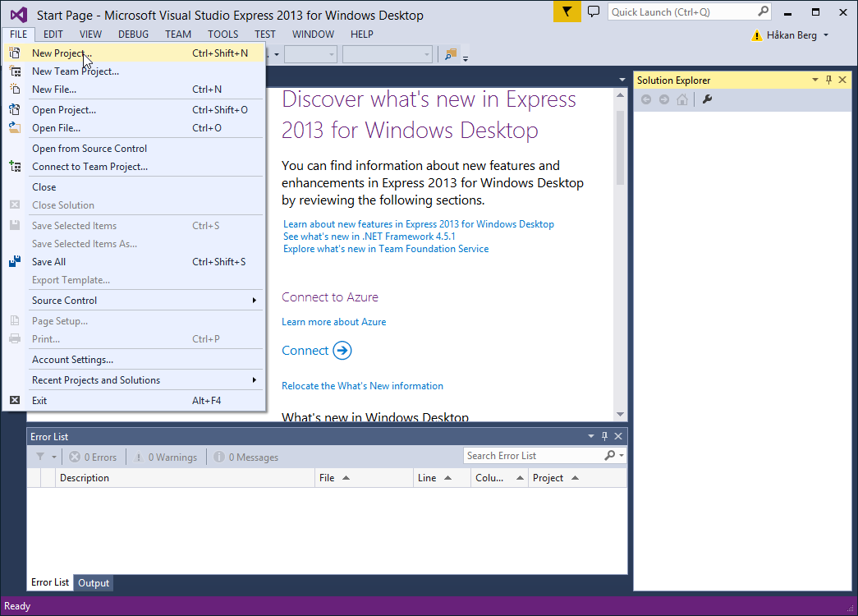858x616 pixels.
Task: Open the Error List filter dropdown arrow
Action: pos(53,457)
